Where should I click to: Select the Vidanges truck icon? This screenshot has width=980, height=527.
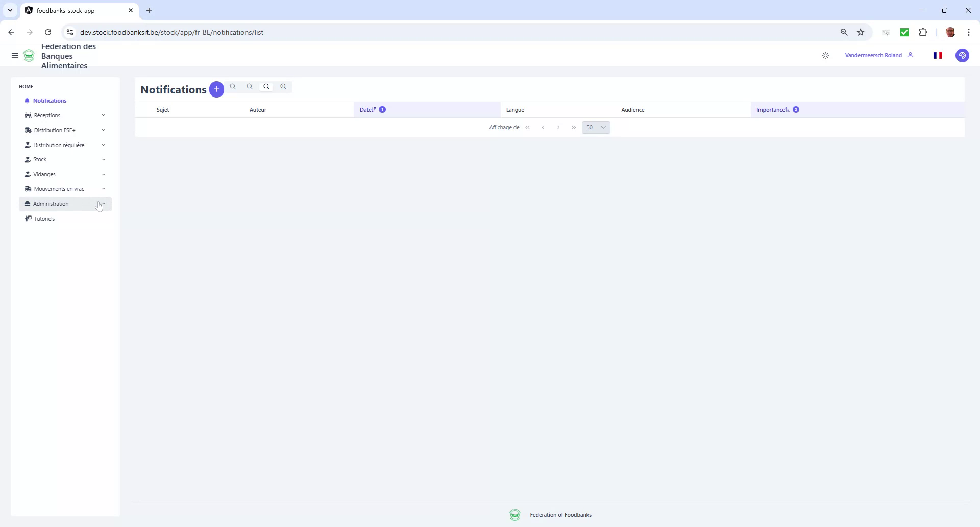point(29,174)
